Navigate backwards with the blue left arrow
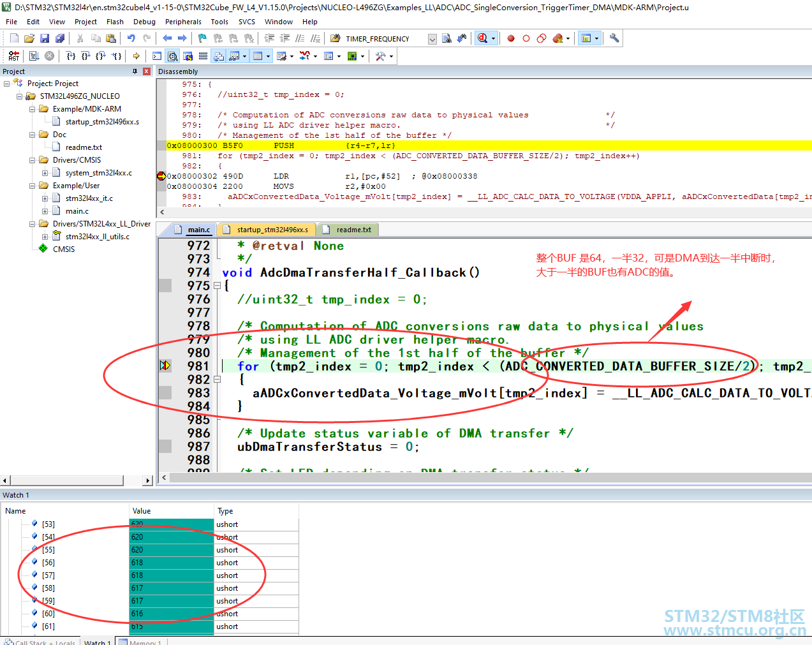812x645 pixels. click(167, 38)
